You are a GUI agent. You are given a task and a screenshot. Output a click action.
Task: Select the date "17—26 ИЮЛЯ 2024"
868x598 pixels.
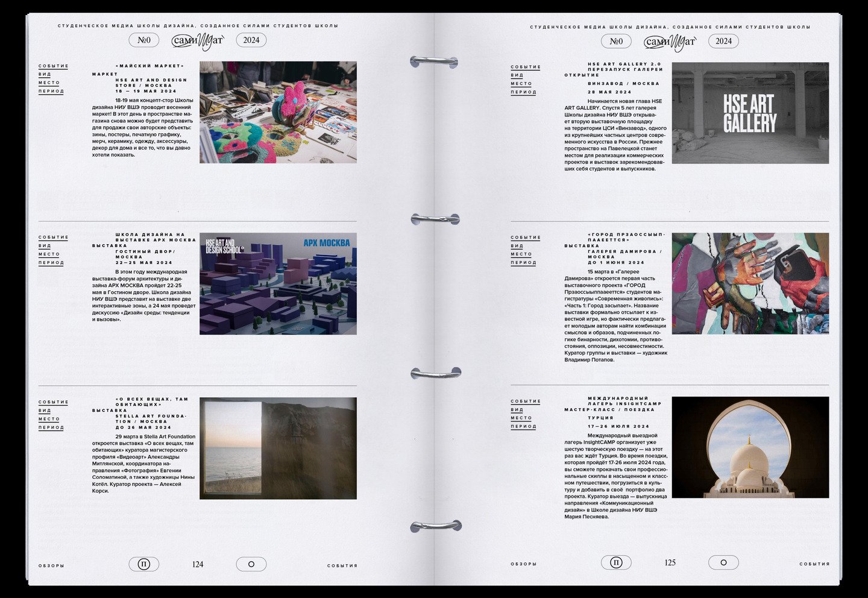[x=618, y=426]
